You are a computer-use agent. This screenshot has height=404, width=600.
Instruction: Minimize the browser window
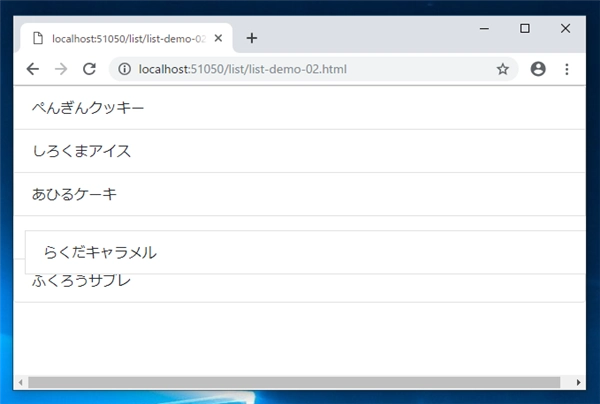pyautogui.click(x=484, y=29)
